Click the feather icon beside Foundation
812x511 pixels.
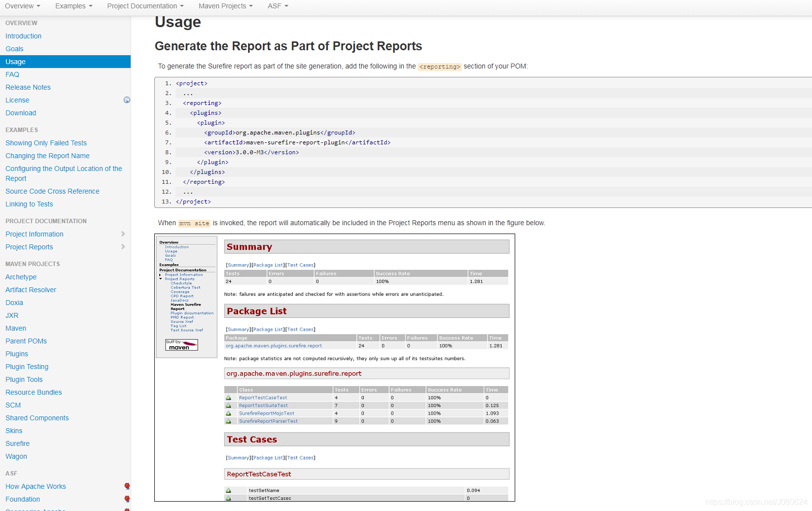click(127, 499)
